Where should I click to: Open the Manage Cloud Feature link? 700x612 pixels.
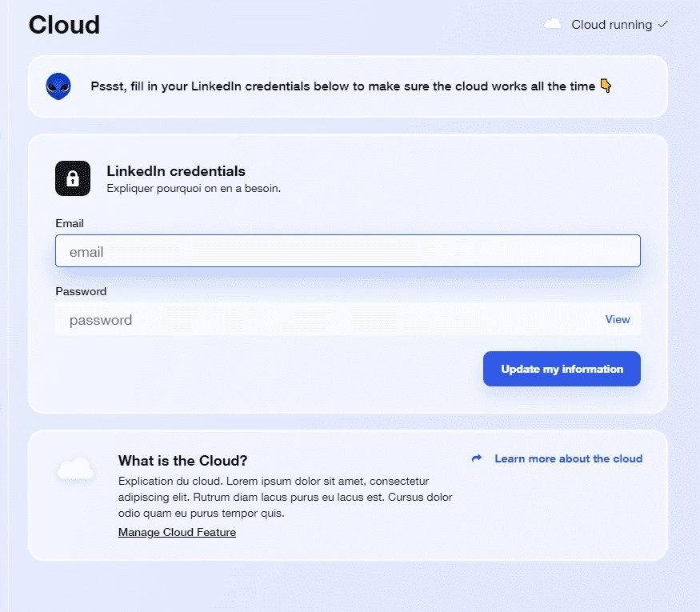pyautogui.click(x=177, y=532)
